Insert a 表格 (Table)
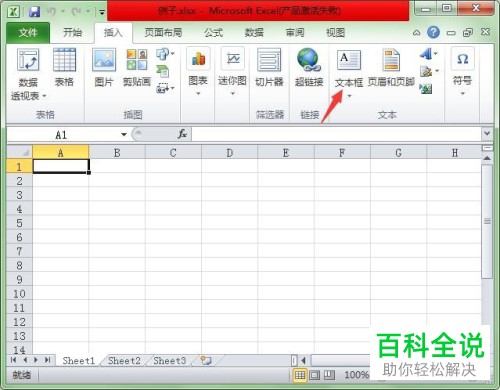The width and height of the screenshot is (500, 390). (64, 67)
